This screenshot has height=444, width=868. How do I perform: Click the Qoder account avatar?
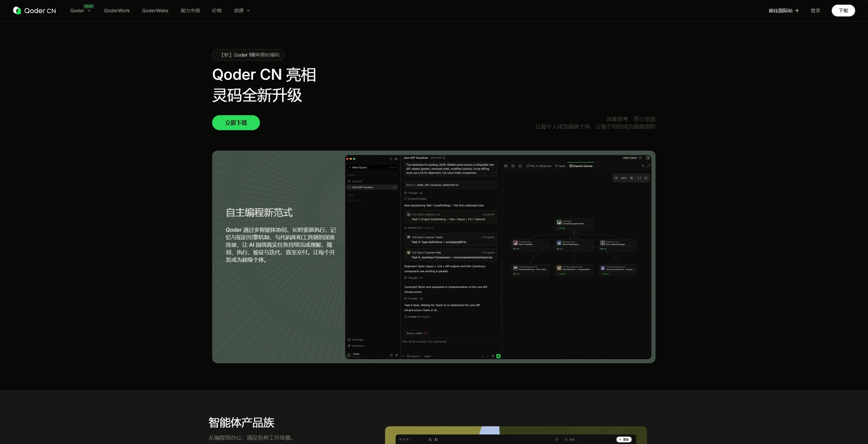tap(349, 355)
